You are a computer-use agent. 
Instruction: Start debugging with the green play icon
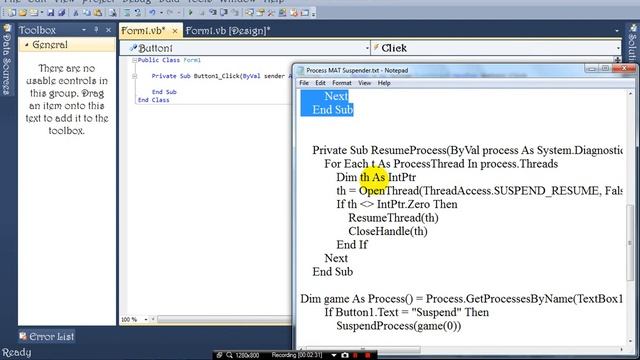pos(190,13)
